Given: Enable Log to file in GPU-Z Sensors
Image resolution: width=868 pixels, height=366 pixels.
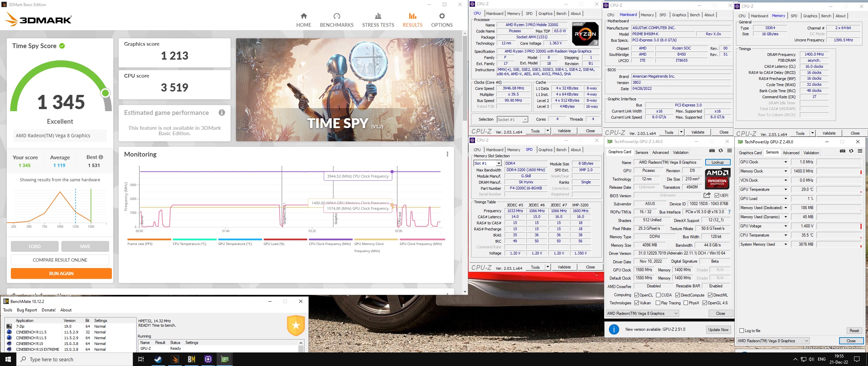Looking at the screenshot, I should [742, 331].
